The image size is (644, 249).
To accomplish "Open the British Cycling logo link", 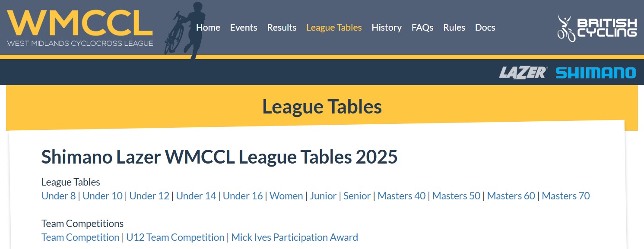I will tap(597, 28).
